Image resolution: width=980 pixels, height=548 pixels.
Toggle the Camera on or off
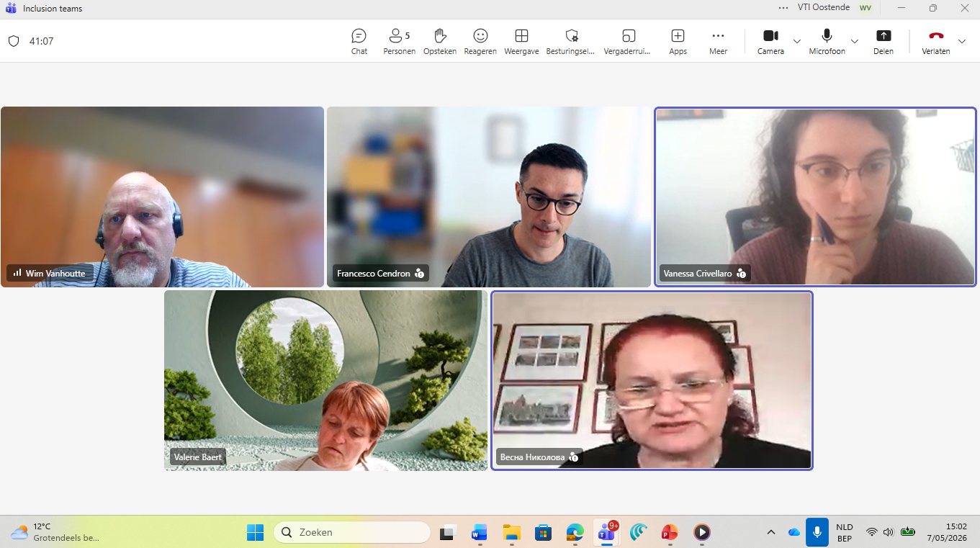click(770, 41)
